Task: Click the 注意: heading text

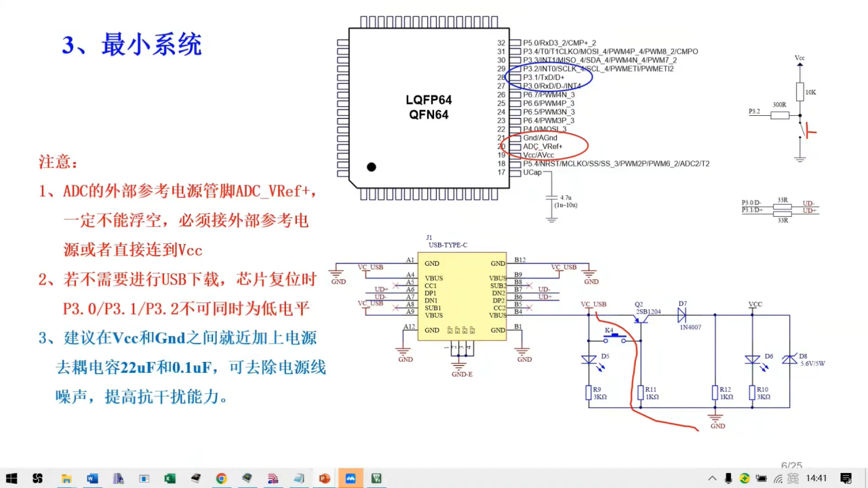Action: [x=58, y=163]
